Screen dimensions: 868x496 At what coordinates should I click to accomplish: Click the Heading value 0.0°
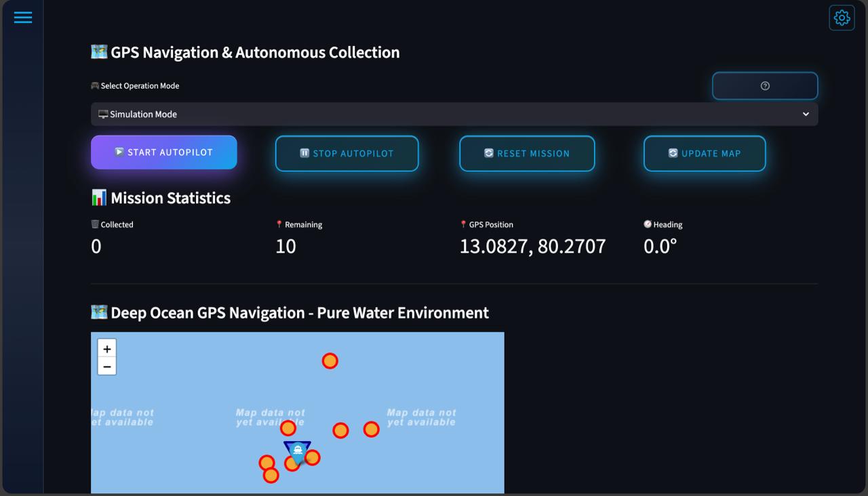click(660, 246)
